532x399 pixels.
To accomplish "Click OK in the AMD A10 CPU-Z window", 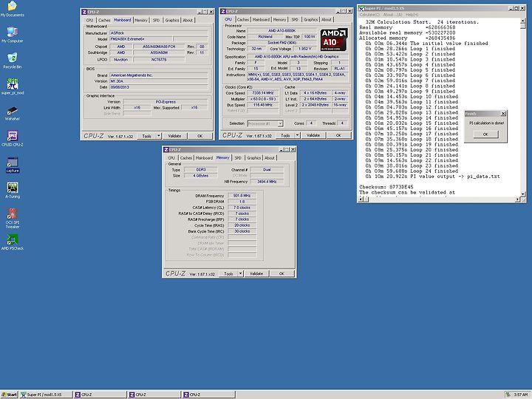I will click(x=338, y=135).
